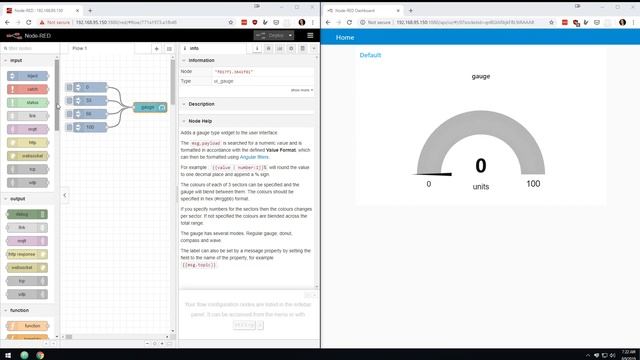640x360 pixels.
Task: Open the Windows Start menu
Action: pos(8,355)
